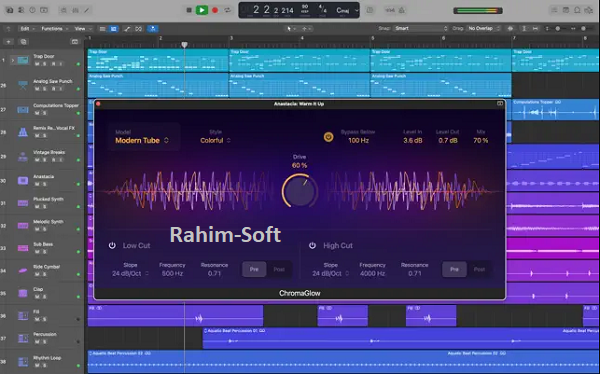Open the Drag dropdown set to No Overlap

pos(484,29)
